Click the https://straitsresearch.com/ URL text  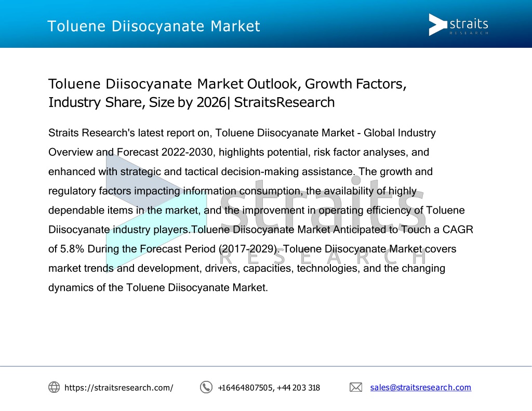[119, 388]
